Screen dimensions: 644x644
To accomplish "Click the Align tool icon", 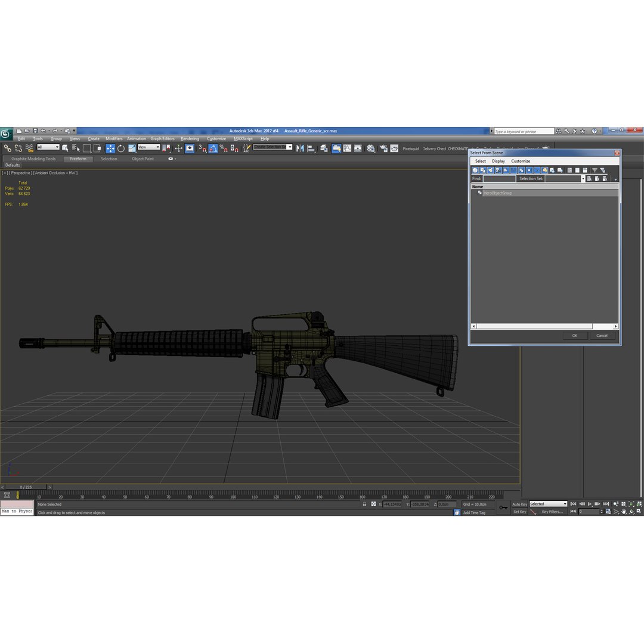I will 311,148.
